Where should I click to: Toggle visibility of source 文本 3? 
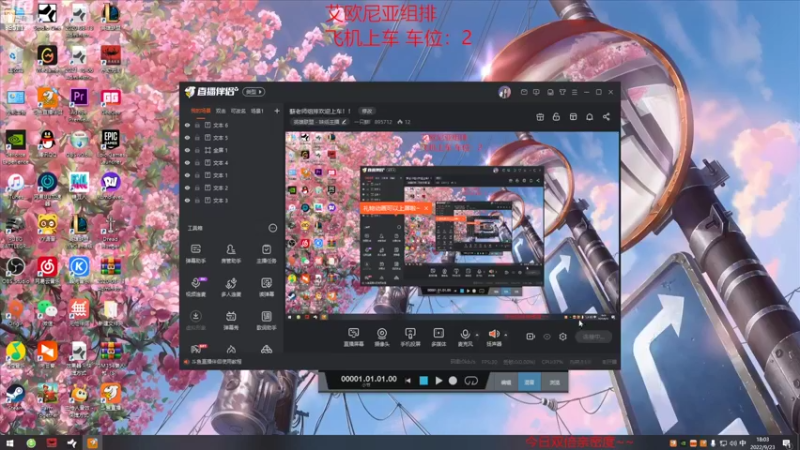tap(187, 201)
